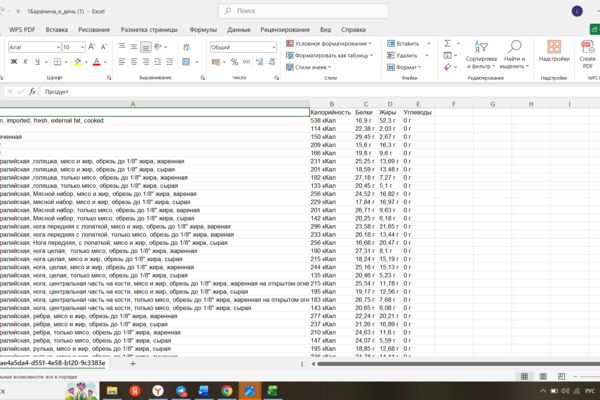Click the insert function fx icon
Image resolution: width=600 pixels, height=400 pixels.
point(32,92)
